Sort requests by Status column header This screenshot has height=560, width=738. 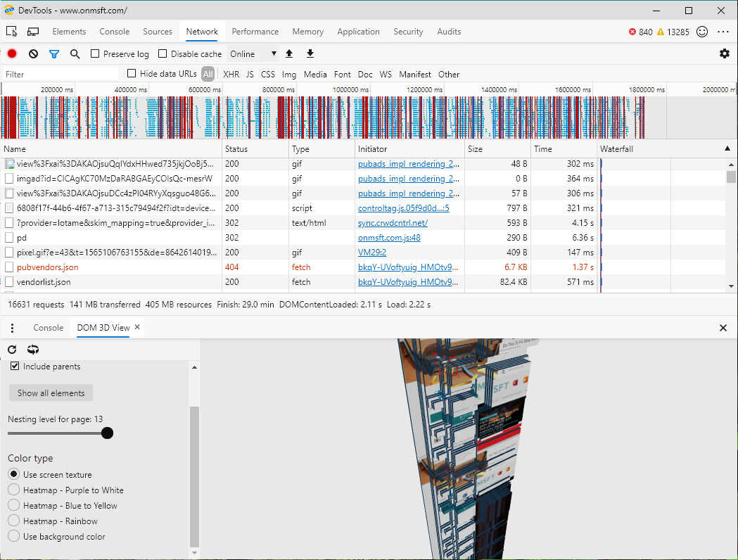pos(255,148)
